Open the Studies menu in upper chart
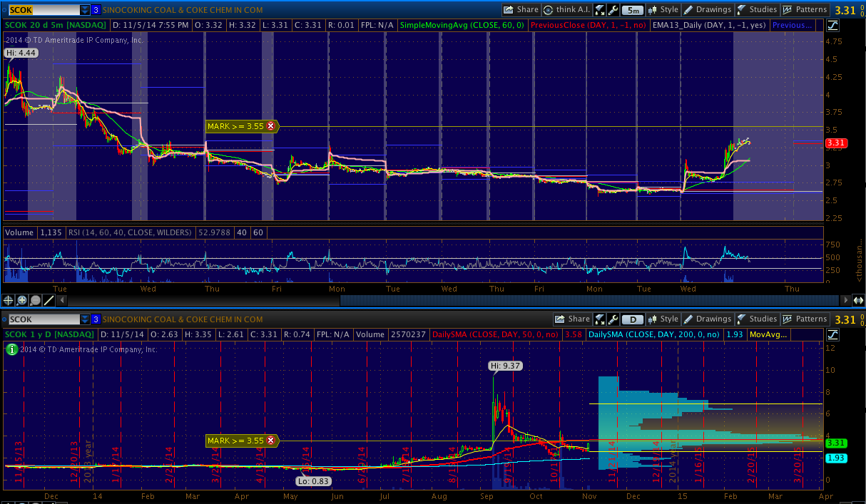 757,10
